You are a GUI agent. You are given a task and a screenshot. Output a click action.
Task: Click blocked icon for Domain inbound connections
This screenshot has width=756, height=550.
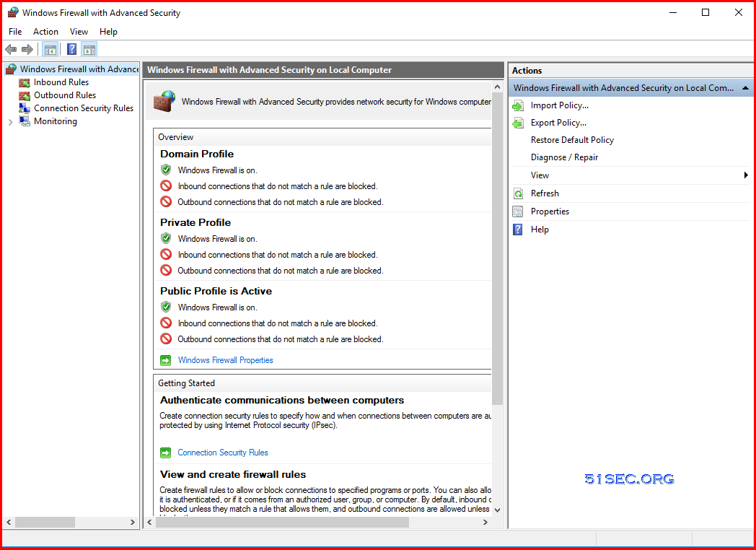166,185
